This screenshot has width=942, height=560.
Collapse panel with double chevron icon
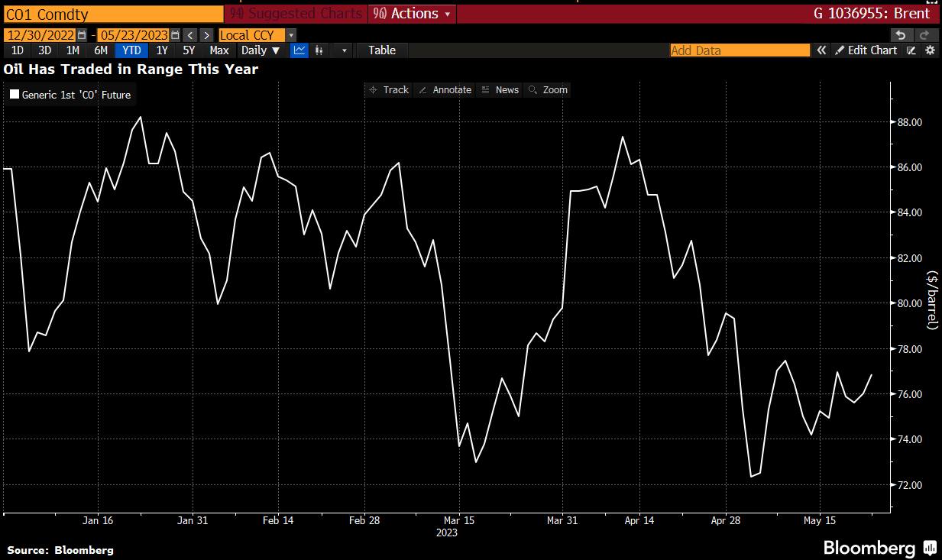[821, 50]
